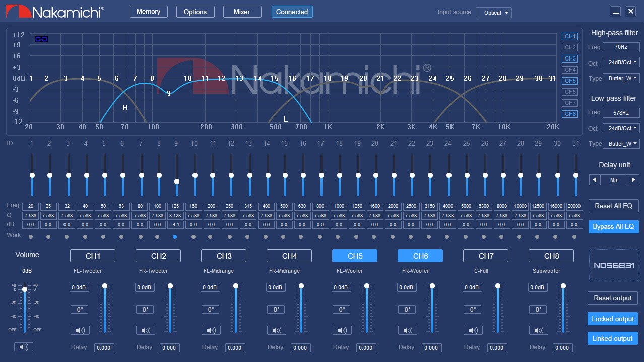Click low-pass filter Freq 578Hz field
The height and width of the screenshot is (362, 644).
coord(621,112)
